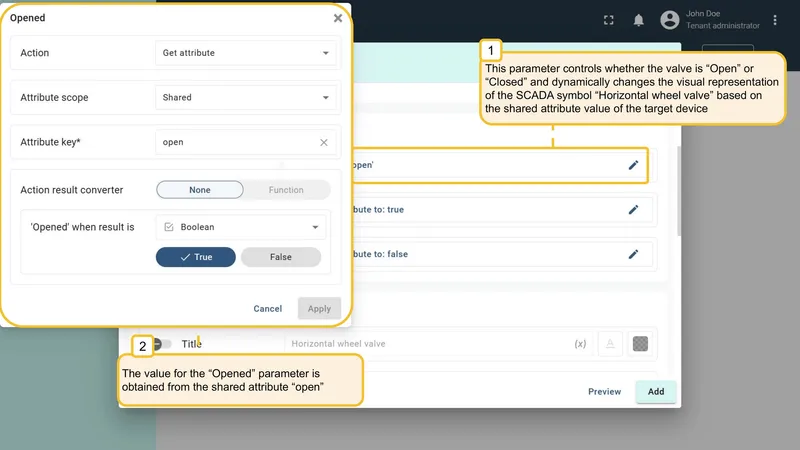Screen dimensions: 800x450
Task: Open notifications bell icon
Action: pyautogui.click(x=638, y=20)
